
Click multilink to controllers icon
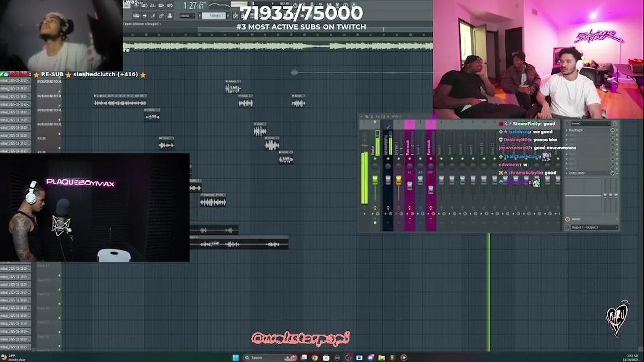[x=170, y=16]
